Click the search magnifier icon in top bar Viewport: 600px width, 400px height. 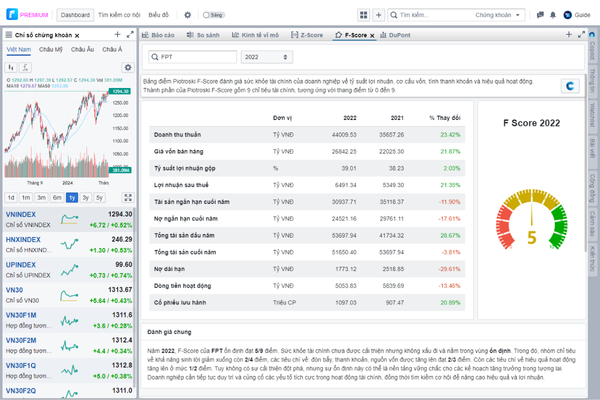click(x=393, y=15)
